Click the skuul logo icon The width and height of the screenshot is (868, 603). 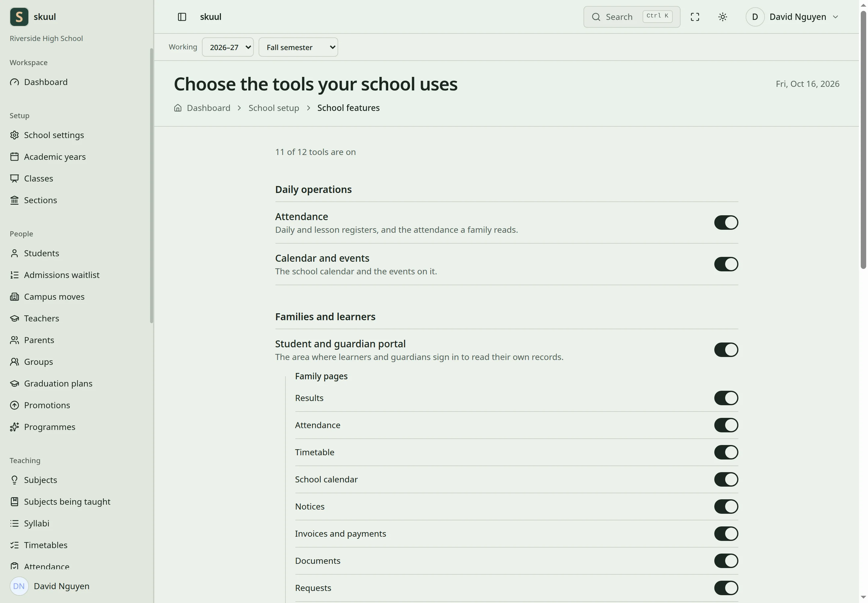[x=19, y=17]
